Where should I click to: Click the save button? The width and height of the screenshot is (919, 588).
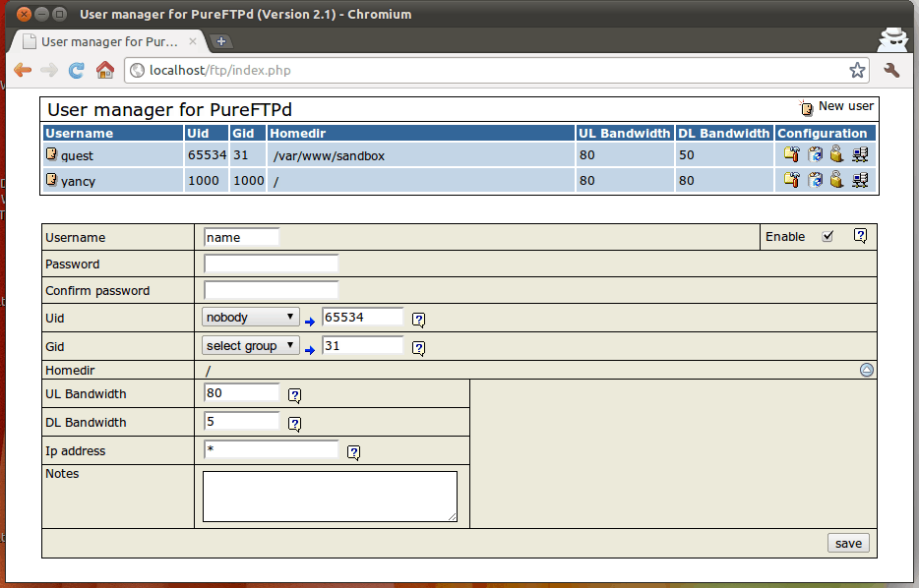[x=848, y=543]
